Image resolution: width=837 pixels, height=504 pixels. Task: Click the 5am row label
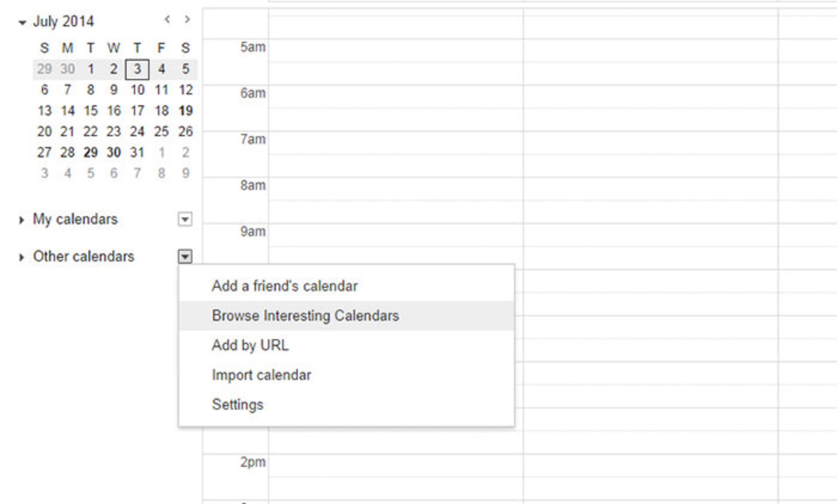coord(253,47)
